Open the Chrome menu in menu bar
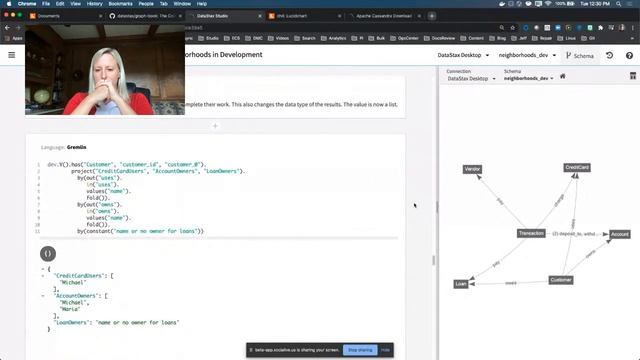Image resolution: width=640 pixels, height=360 pixels. pos(27,4)
